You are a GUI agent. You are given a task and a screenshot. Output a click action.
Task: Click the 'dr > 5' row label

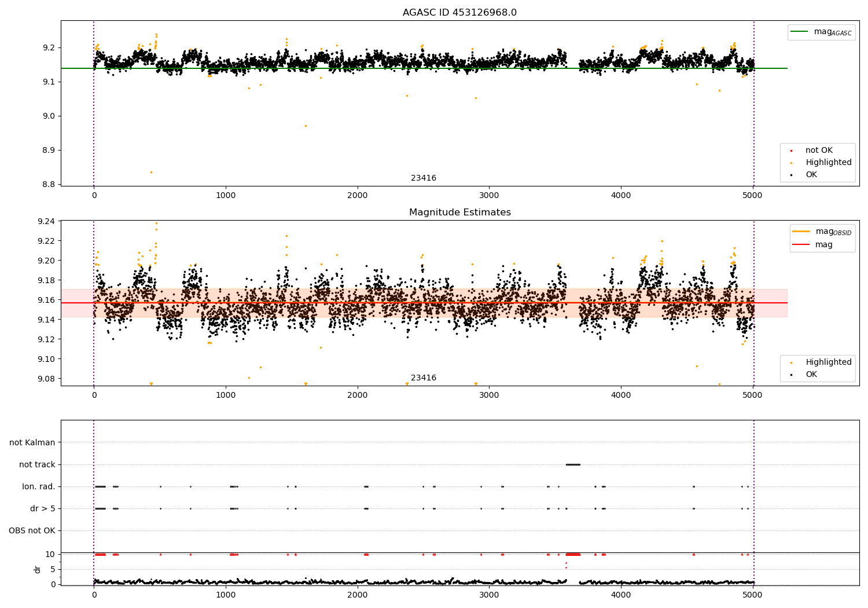point(43,508)
